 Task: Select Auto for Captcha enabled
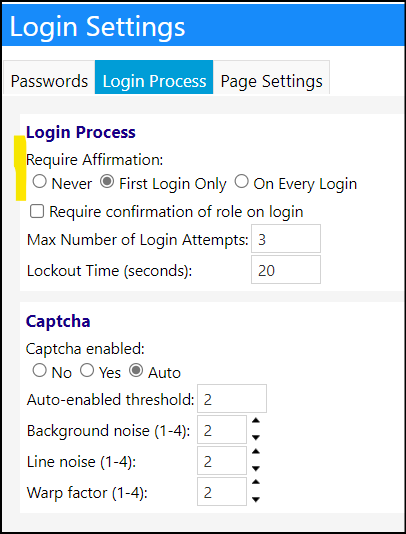click(136, 370)
